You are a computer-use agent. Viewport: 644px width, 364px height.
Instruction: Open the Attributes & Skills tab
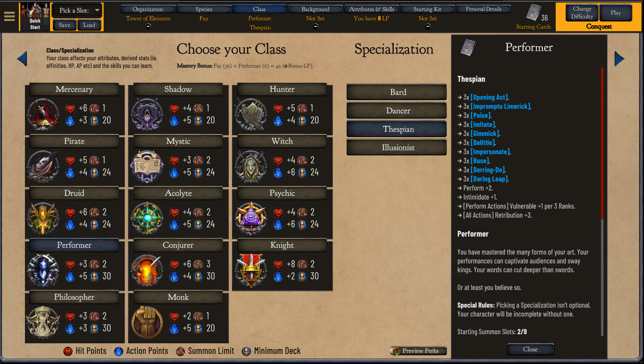371,9
